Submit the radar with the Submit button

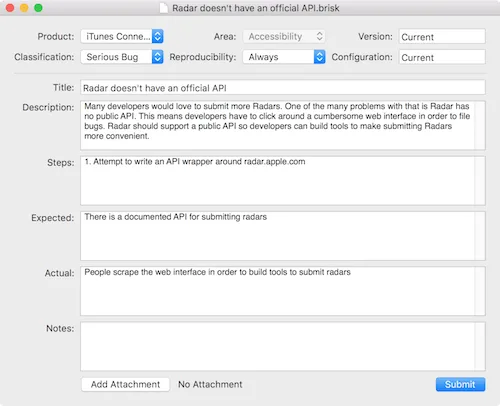[x=460, y=384]
